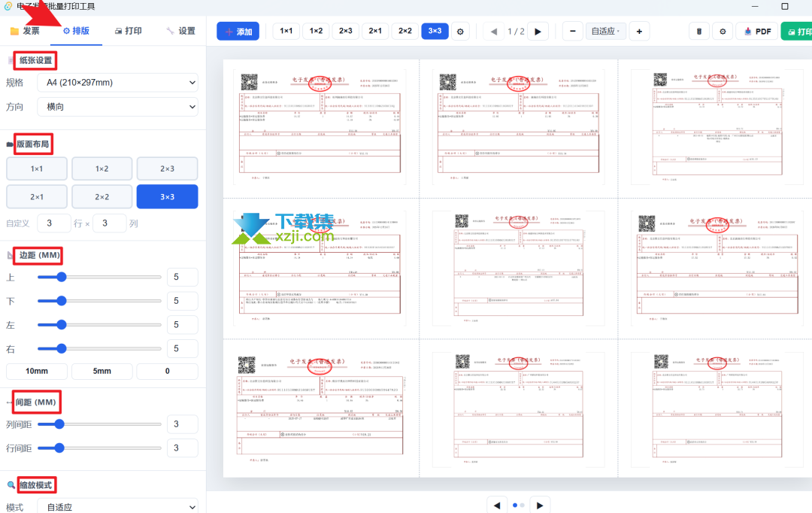This screenshot has width=812, height=513.
Task: Click the custom rows input field
Action: (54, 223)
